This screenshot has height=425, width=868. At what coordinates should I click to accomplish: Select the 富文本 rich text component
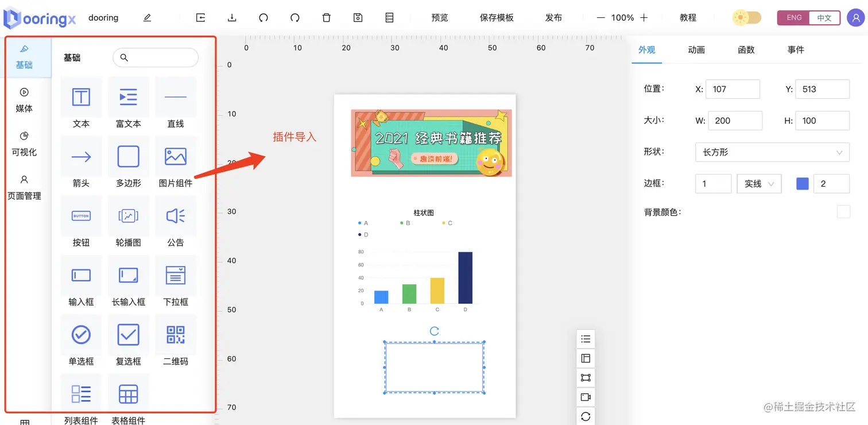[128, 103]
